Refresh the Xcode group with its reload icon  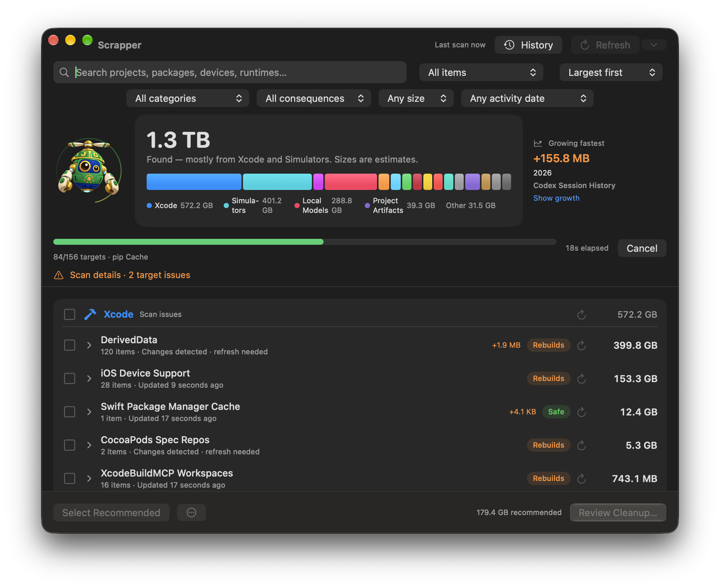click(581, 315)
